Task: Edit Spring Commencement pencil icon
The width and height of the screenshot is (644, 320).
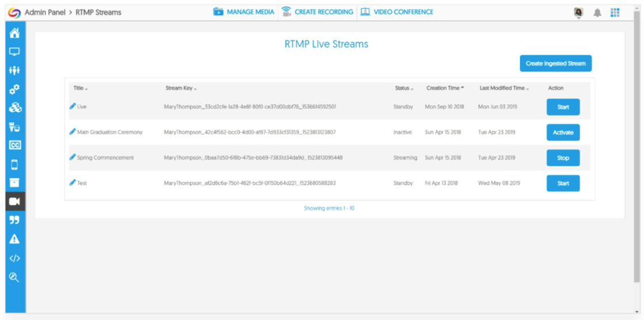Action: (x=73, y=157)
